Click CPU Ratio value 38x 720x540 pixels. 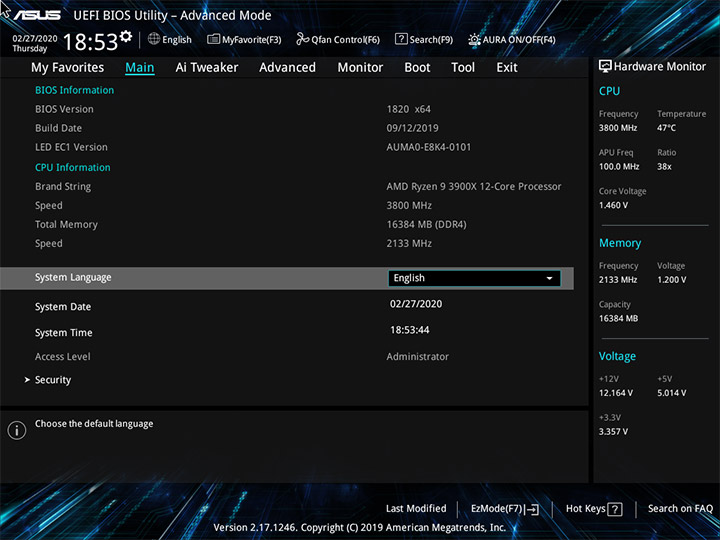pos(664,167)
